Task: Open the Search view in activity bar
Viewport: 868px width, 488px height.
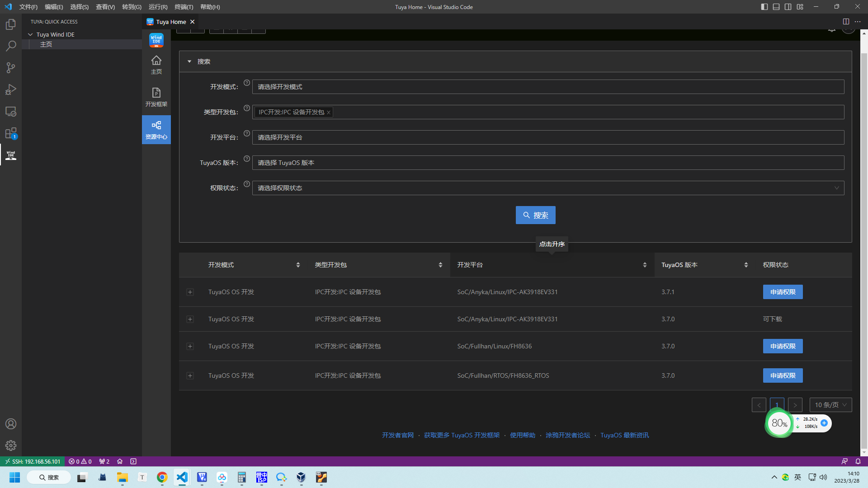Action: tap(11, 46)
